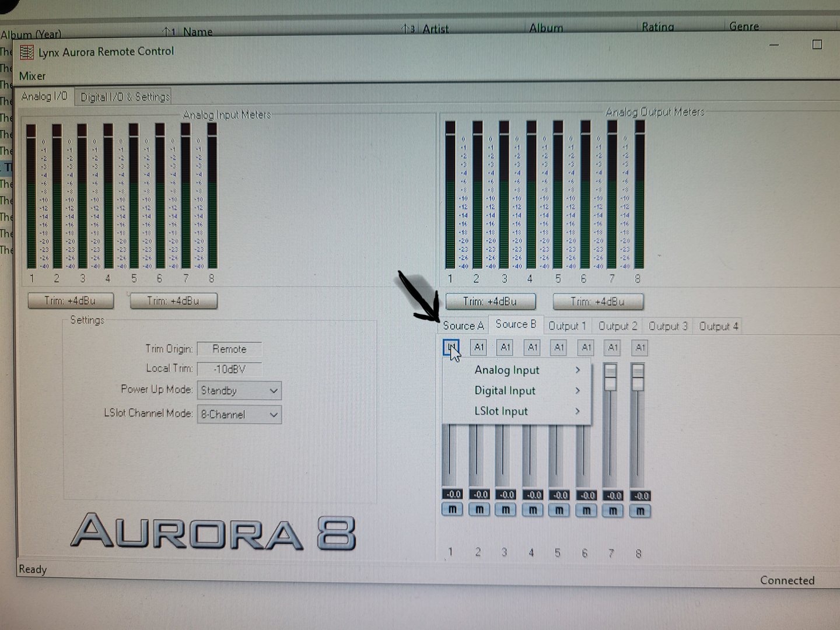Open the source selector for mixer channel 1
This screenshot has height=630, width=840.
(x=451, y=348)
